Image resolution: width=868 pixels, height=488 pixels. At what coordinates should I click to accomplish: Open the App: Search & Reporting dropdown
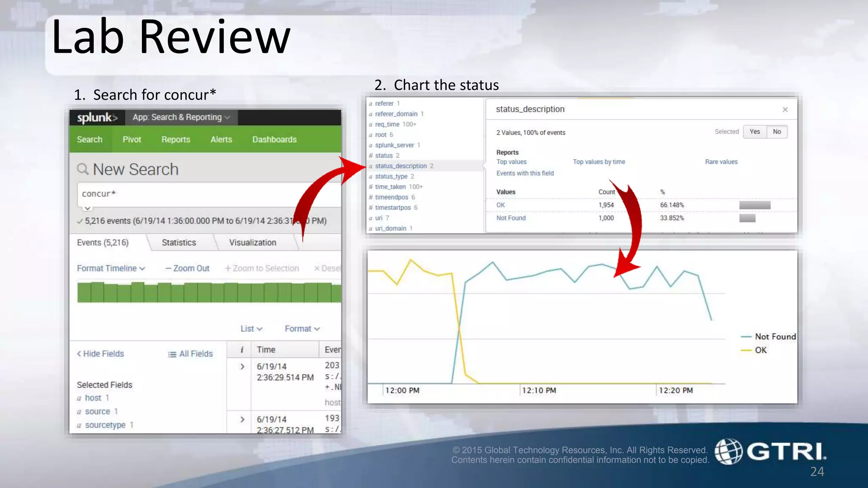tap(181, 117)
